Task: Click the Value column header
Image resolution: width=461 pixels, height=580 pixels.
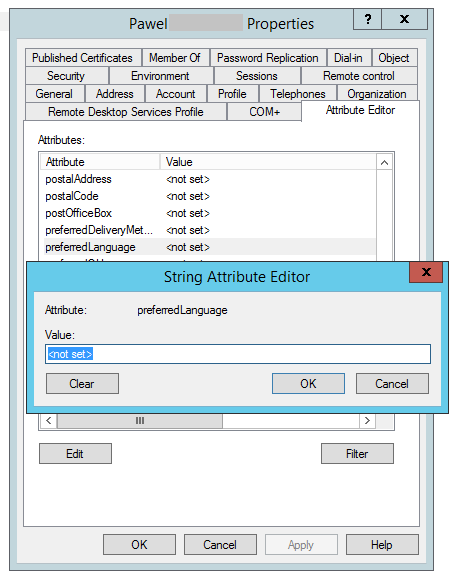Action: point(268,162)
